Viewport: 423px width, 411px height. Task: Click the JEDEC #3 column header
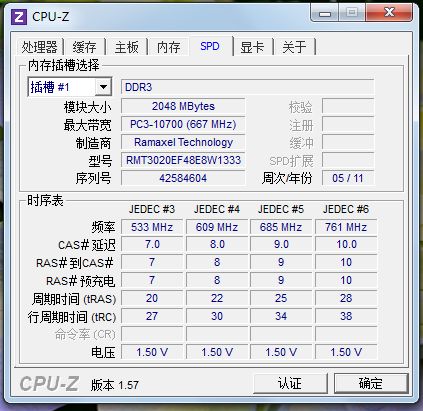tap(152, 209)
